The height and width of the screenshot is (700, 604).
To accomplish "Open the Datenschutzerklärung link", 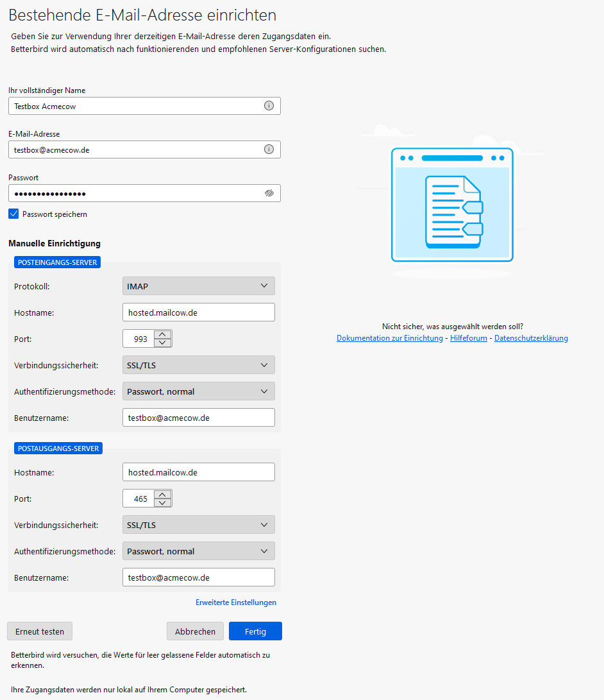I will (531, 337).
